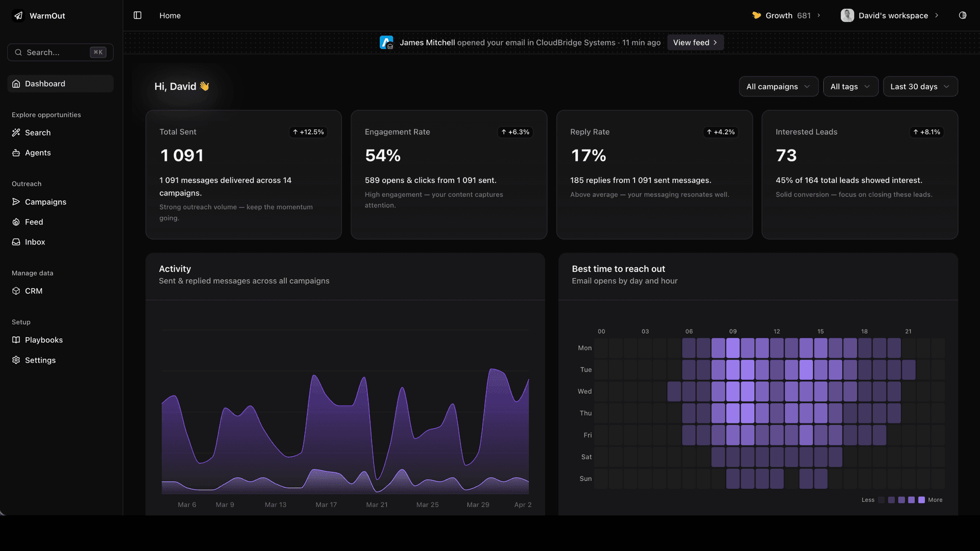The image size is (980, 551).
Task: Select the Feed icon in the sidebar
Action: pos(16,222)
